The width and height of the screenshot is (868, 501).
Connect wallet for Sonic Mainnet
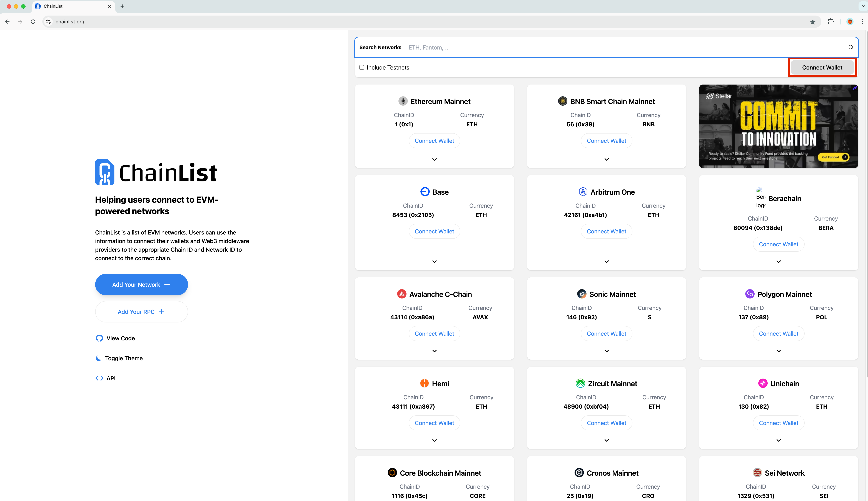[x=607, y=333]
